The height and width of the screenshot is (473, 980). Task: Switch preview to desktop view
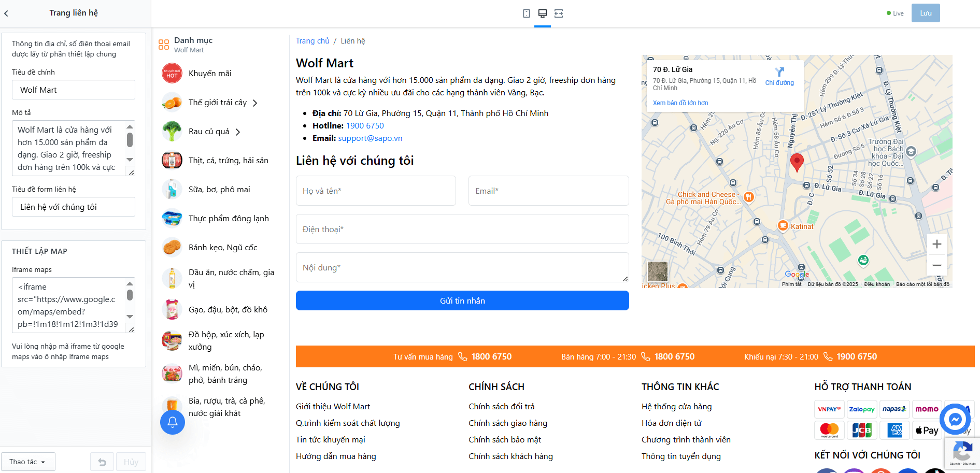tap(543, 13)
